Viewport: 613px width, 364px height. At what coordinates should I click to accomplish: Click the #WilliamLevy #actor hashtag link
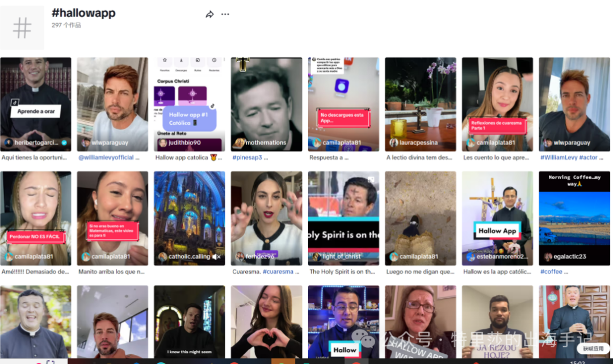568,158
